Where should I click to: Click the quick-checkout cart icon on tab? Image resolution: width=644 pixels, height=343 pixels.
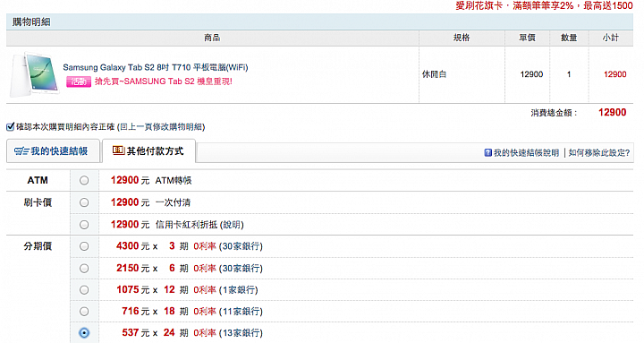coord(21,151)
